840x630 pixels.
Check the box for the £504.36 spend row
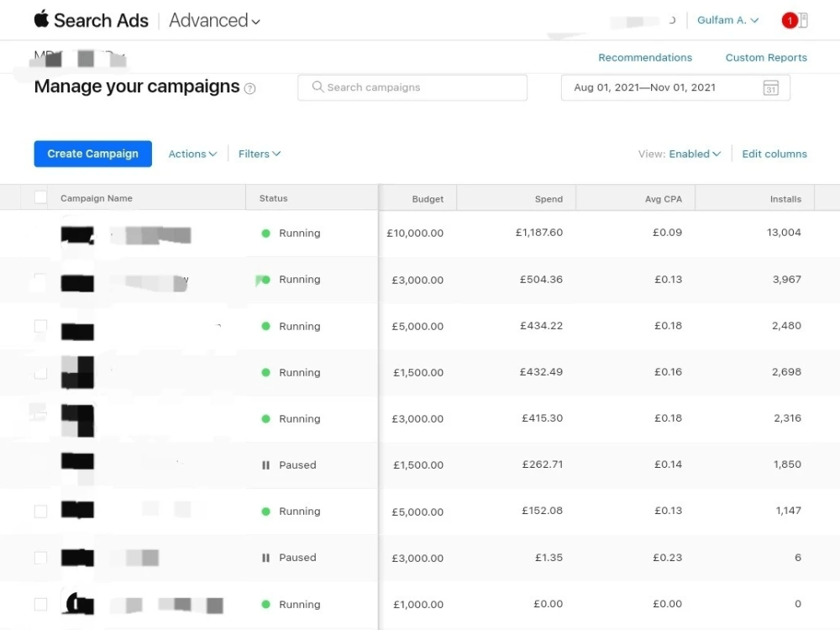(40, 280)
